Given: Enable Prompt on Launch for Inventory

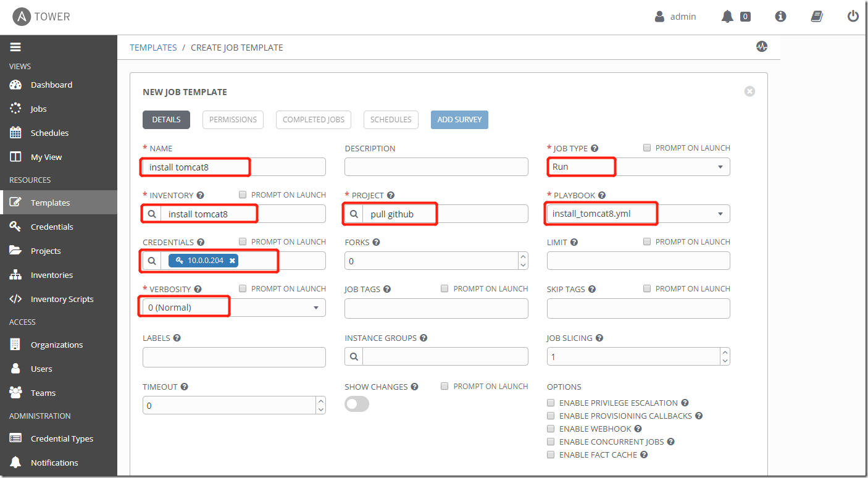Looking at the screenshot, I should point(243,195).
